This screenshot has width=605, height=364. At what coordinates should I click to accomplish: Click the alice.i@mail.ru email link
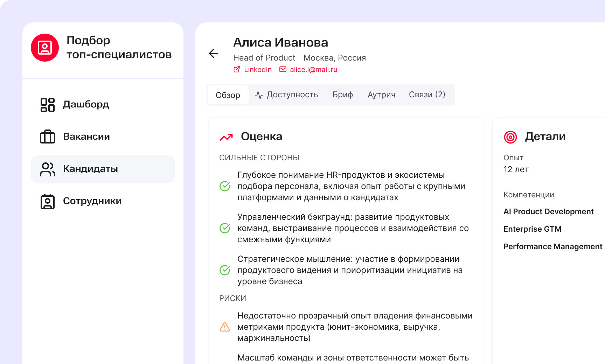308,70
